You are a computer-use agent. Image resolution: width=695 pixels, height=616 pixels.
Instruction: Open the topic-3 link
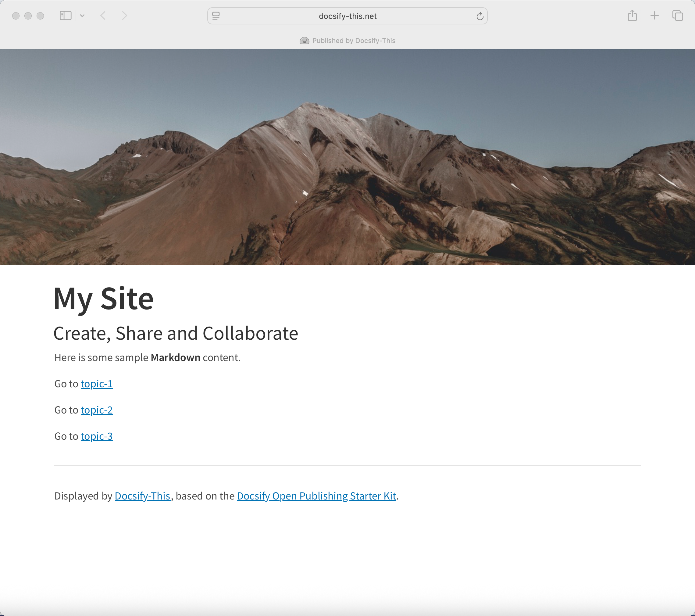[97, 436]
